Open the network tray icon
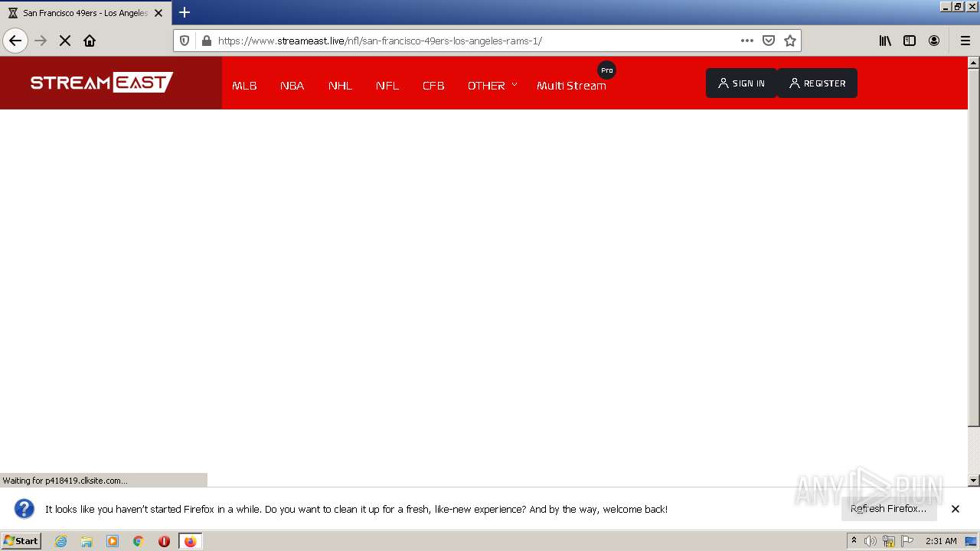This screenshot has width=980, height=551. click(889, 541)
